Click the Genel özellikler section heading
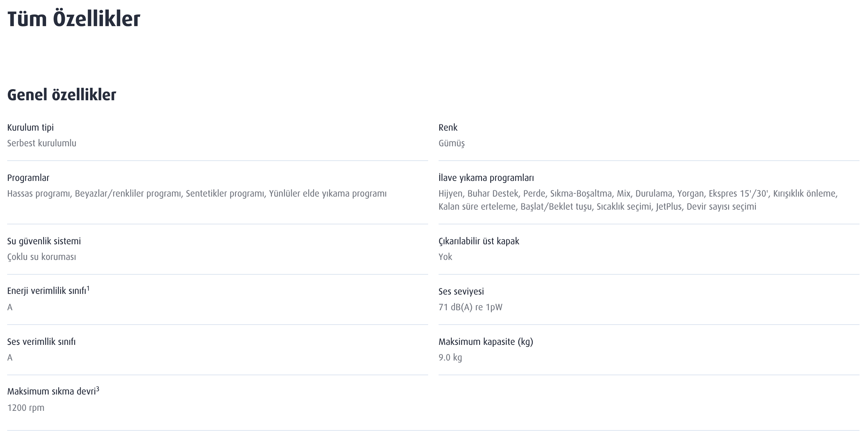The image size is (868, 435). tap(62, 95)
